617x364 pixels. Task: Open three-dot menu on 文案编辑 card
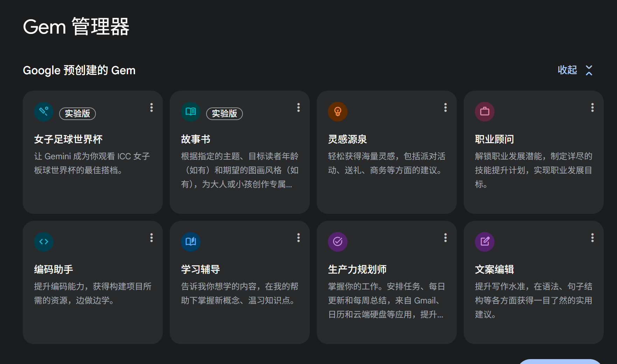[593, 238]
